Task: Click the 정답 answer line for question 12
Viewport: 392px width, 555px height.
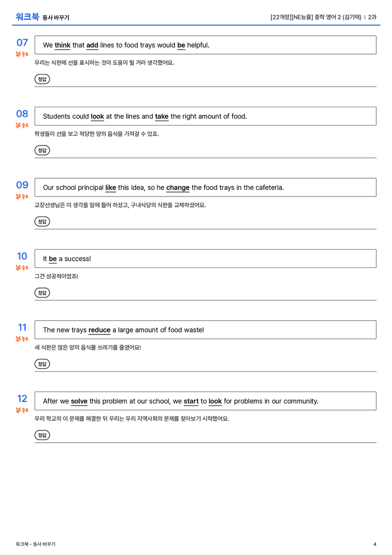Action: point(206,436)
